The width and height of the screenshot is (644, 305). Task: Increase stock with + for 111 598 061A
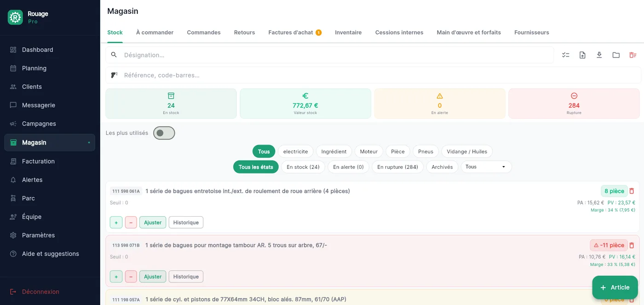tap(116, 223)
